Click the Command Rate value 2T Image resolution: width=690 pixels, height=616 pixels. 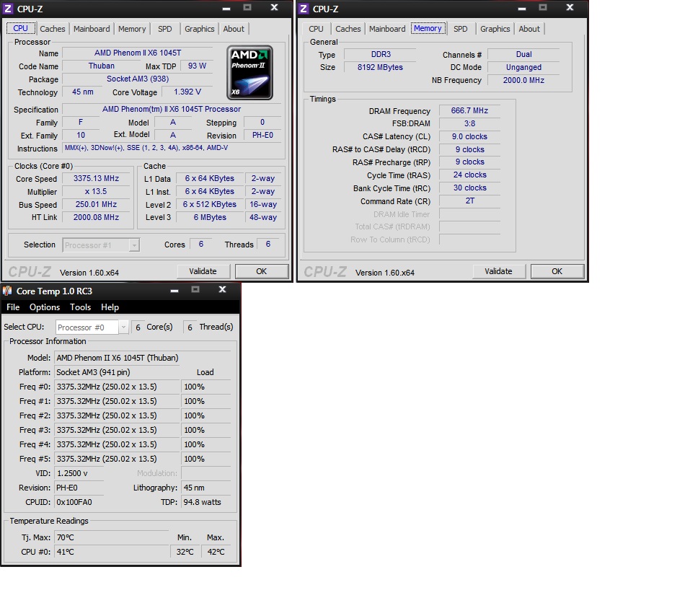470,201
